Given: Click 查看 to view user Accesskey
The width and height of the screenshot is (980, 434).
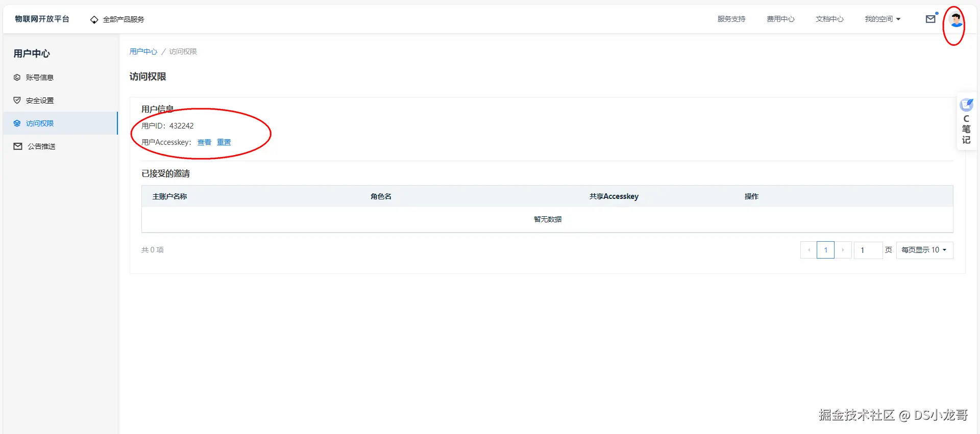Looking at the screenshot, I should (x=204, y=142).
